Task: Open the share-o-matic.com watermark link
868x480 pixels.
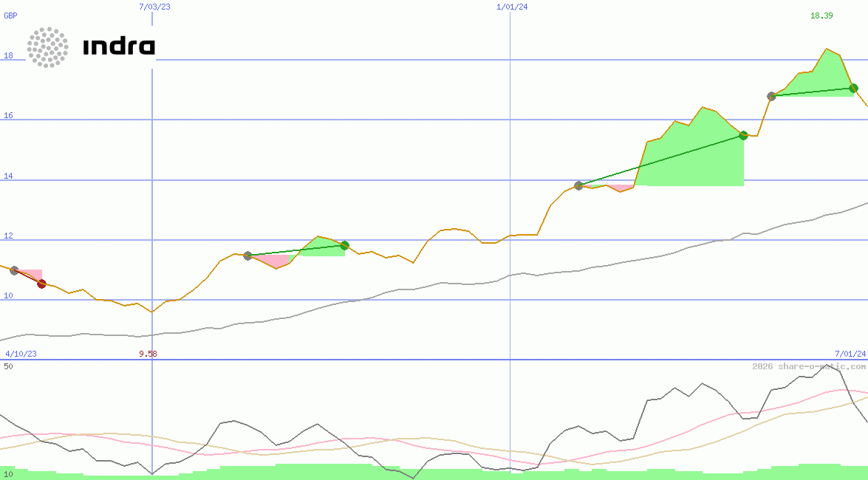Action: point(808,366)
